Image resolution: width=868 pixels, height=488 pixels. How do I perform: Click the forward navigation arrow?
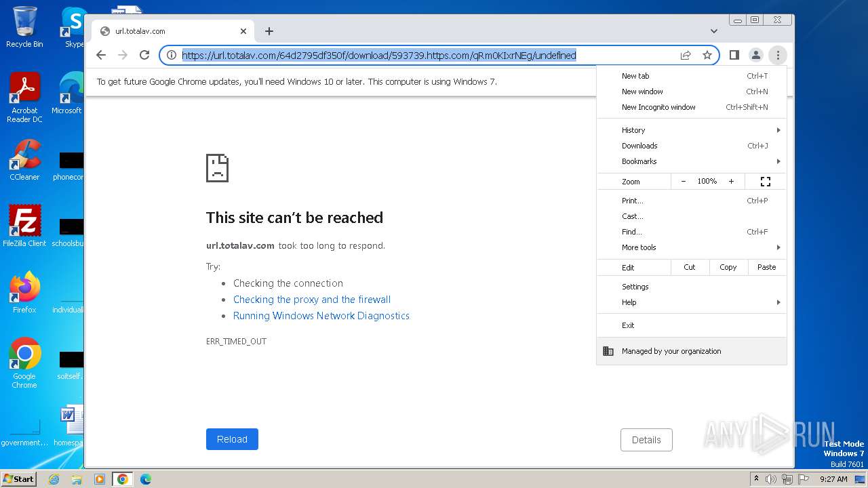click(x=123, y=55)
